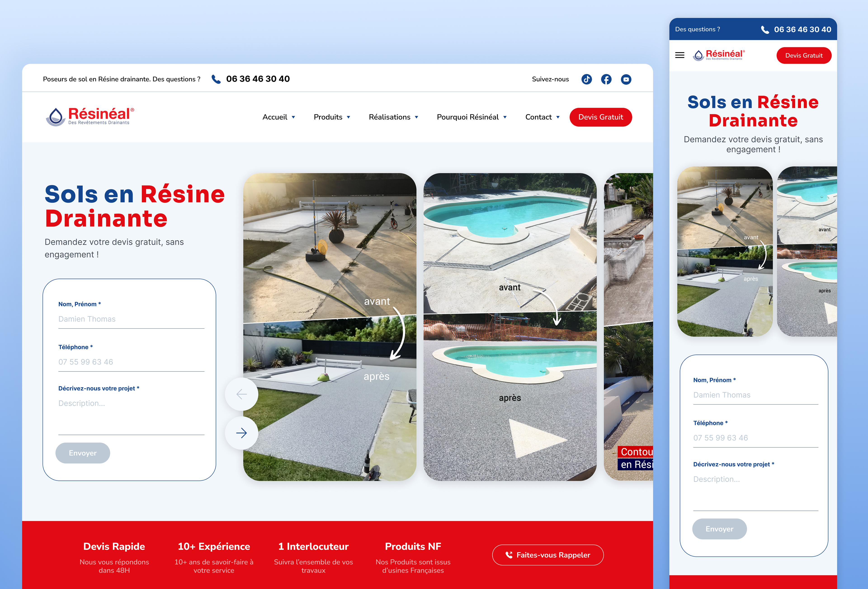Open the Pourquoi Résinéal menu item
868x589 pixels.
tap(468, 117)
